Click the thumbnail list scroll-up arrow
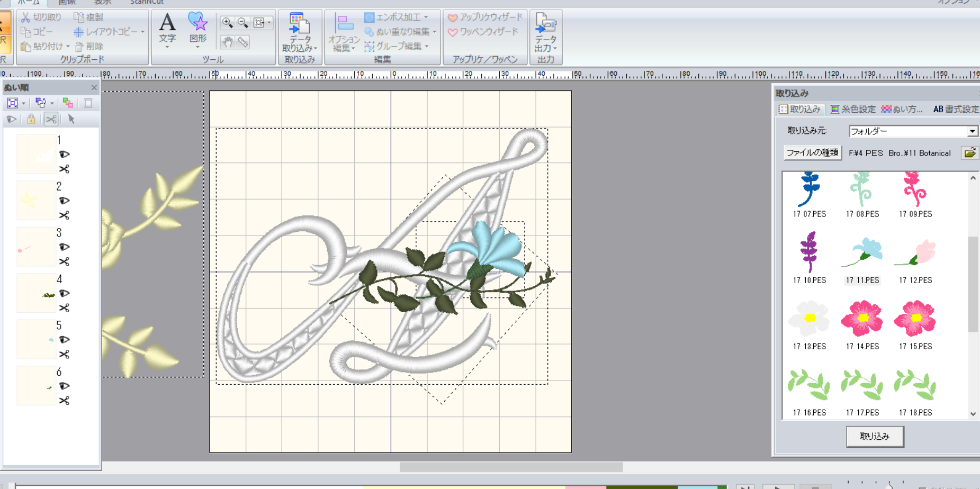The width and height of the screenshot is (980, 489). pyautogui.click(x=973, y=178)
